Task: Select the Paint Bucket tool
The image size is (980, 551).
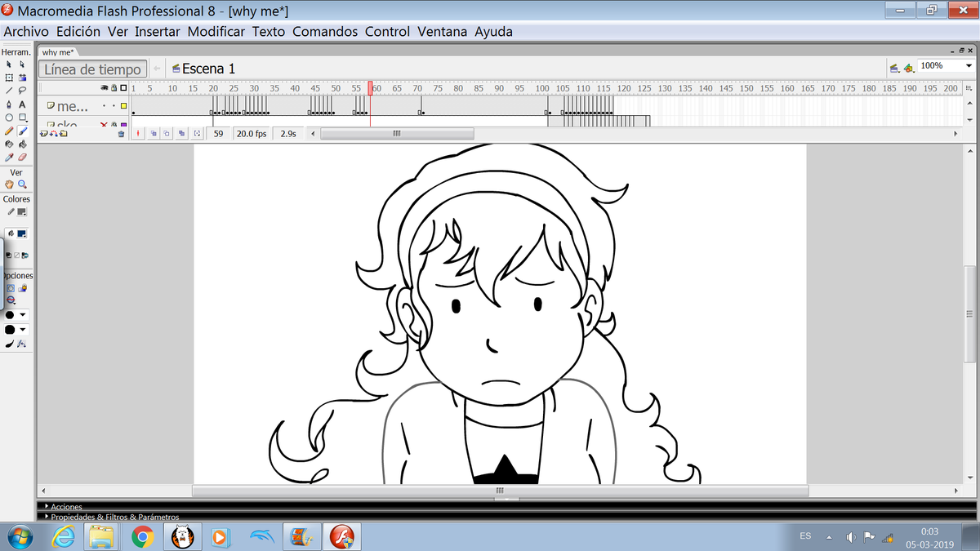Action: 22,144
